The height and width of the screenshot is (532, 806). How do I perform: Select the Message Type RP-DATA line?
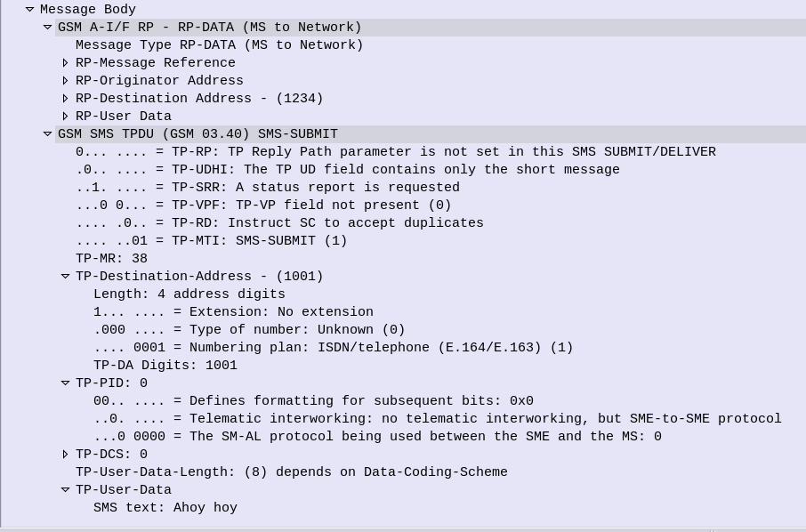220,44
